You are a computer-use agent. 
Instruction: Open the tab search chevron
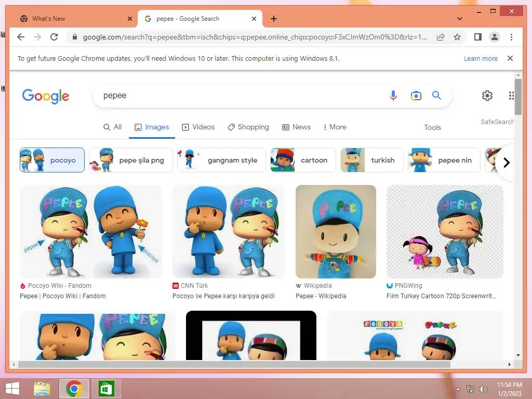tap(460, 19)
